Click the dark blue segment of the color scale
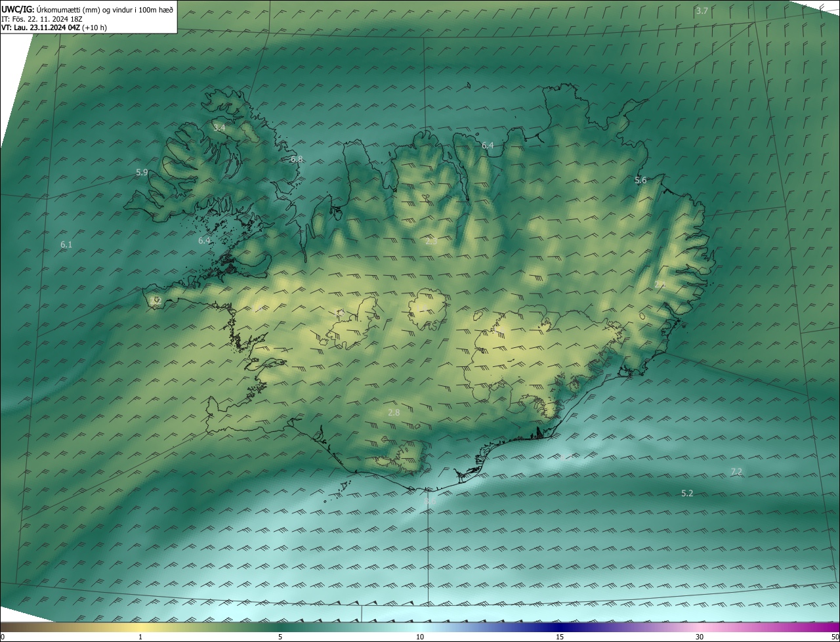840x642 pixels. point(561,628)
